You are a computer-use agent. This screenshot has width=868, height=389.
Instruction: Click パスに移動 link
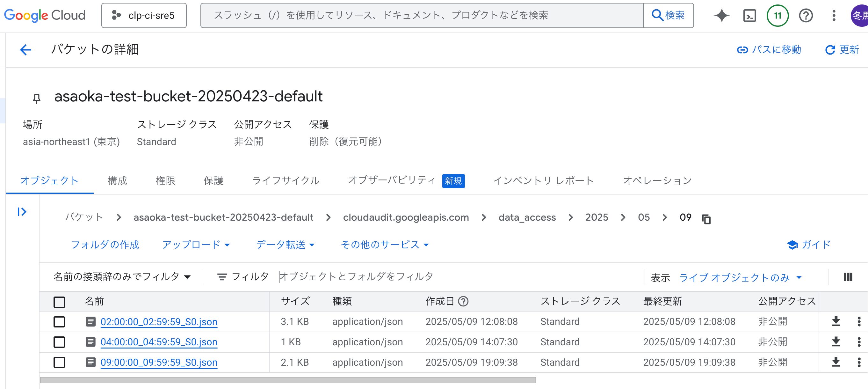(x=769, y=50)
